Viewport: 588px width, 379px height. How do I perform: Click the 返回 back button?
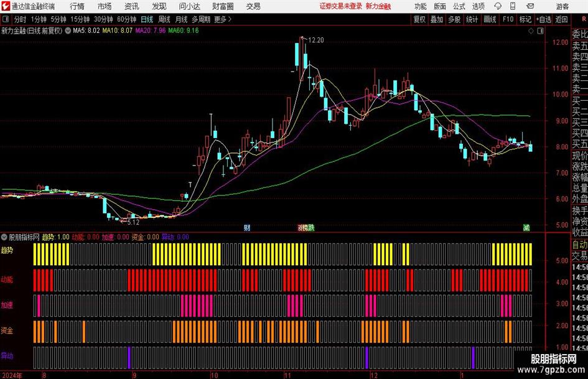point(561,19)
